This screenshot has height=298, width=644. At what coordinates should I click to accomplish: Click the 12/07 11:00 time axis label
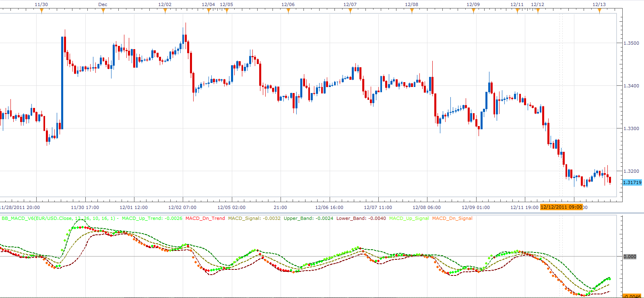click(378, 207)
